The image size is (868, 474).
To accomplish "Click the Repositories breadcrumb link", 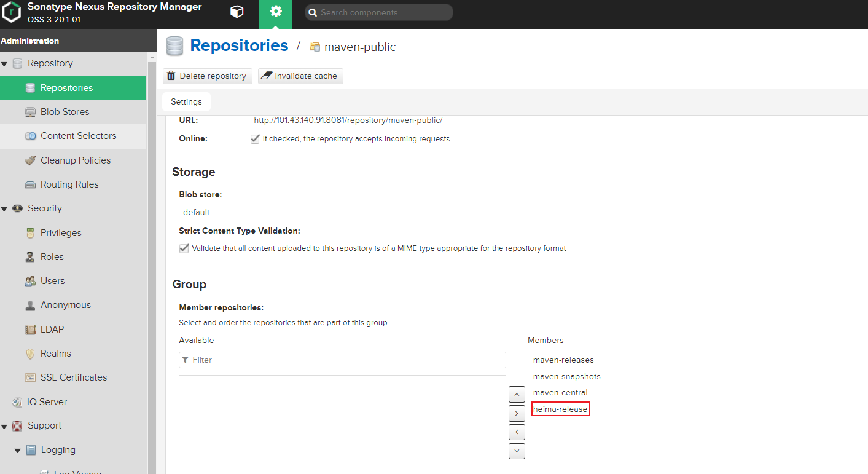I will [x=239, y=45].
